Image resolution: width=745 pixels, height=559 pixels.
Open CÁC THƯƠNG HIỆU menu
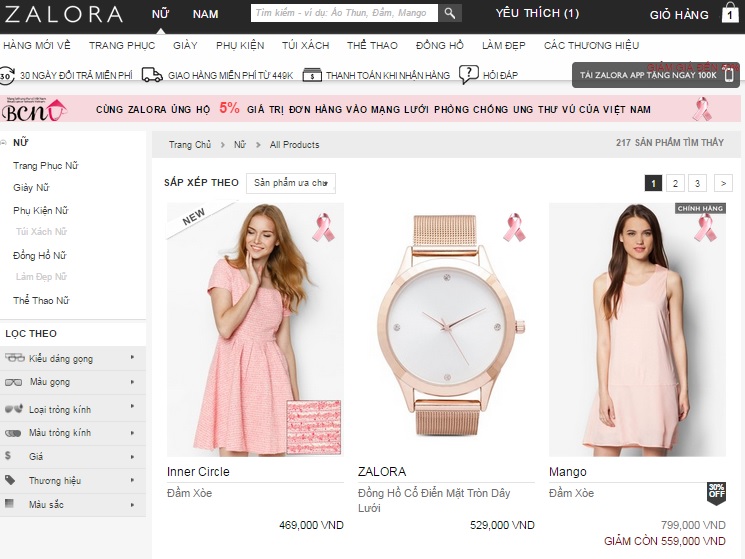tap(592, 46)
